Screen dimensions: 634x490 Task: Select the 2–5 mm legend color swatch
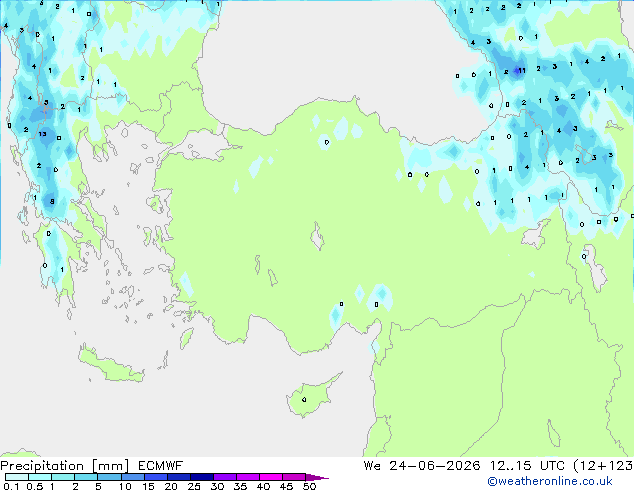[86, 477]
